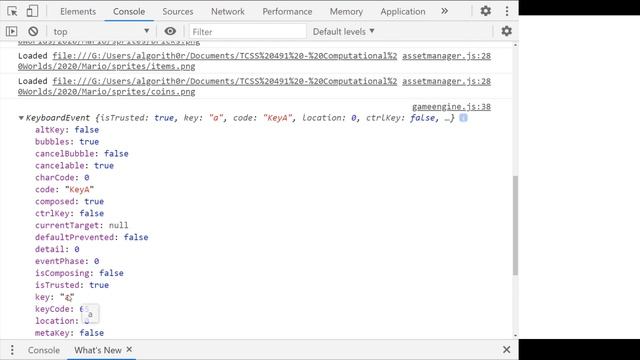The height and width of the screenshot is (360, 640).
Task: Select the 'bubbles: true' property row
Action: [x=67, y=142]
